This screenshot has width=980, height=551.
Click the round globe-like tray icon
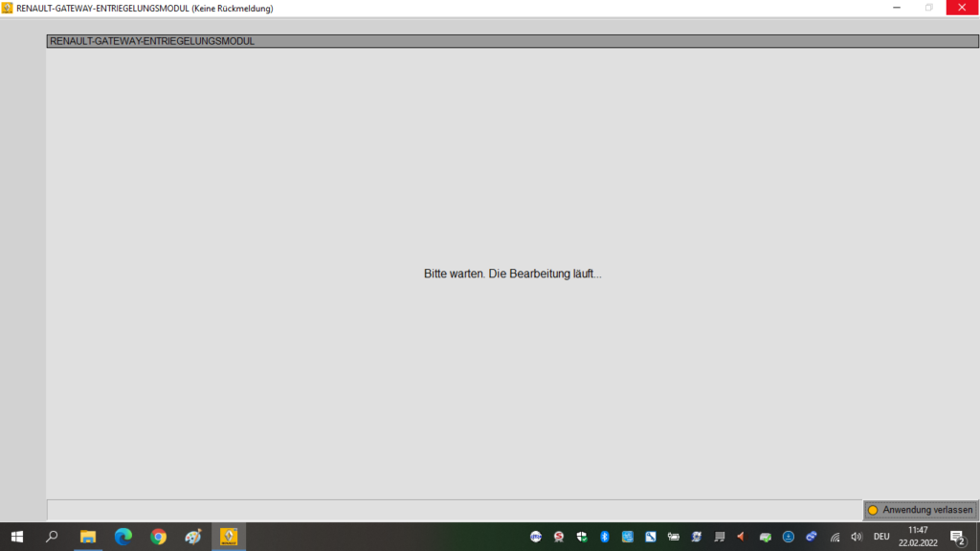[536, 537]
